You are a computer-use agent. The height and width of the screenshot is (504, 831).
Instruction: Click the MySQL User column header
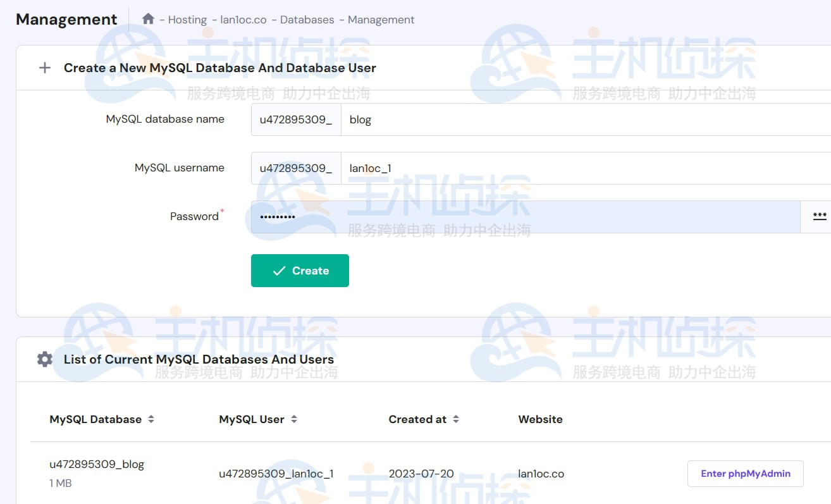pos(252,419)
